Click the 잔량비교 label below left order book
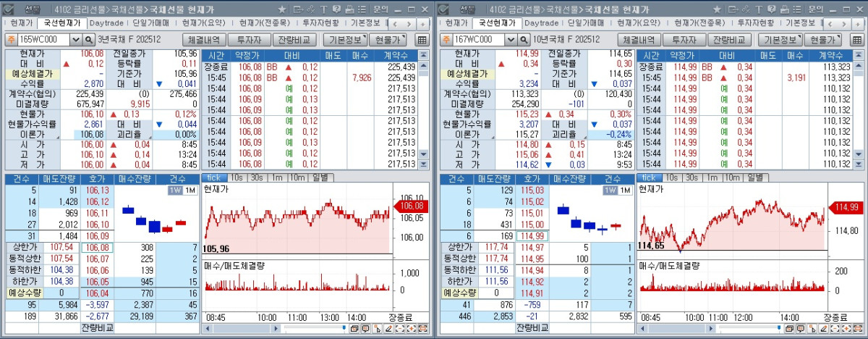This screenshot has width=868, height=339. [x=96, y=328]
